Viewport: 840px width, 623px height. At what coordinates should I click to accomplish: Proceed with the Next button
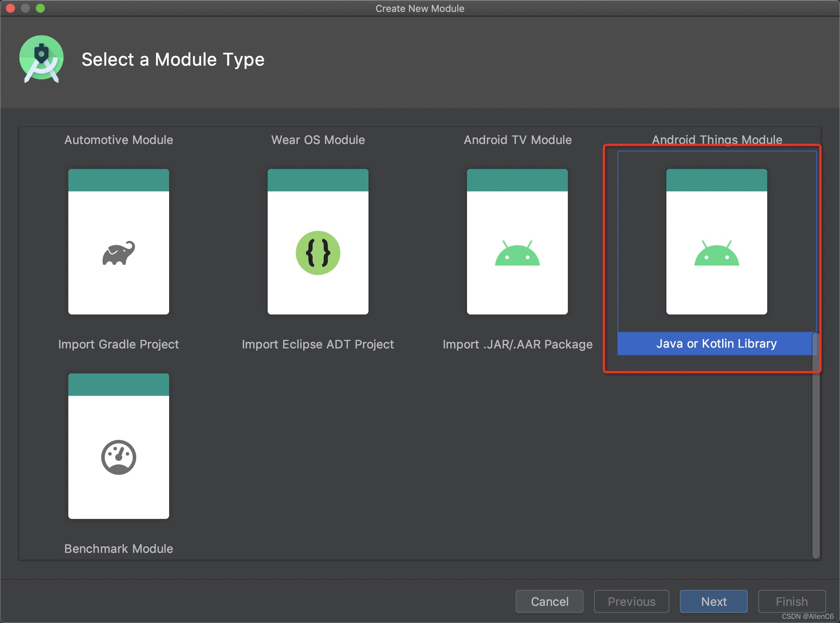(713, 601)
